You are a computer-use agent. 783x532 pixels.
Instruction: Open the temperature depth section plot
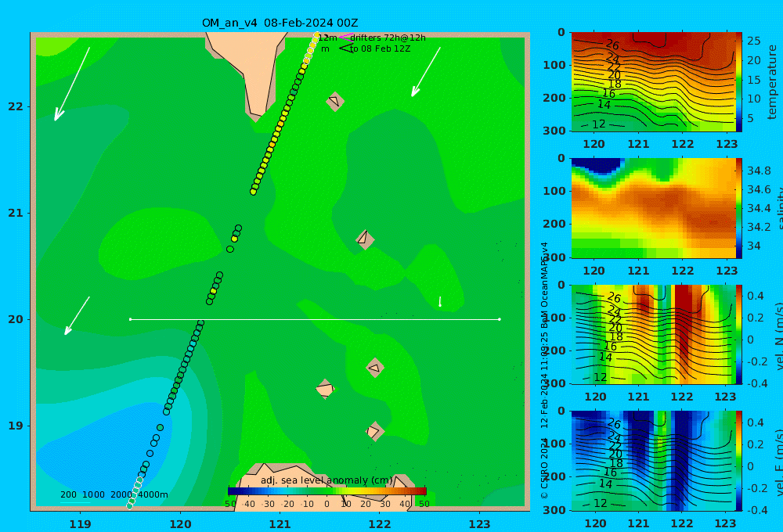pyautogui.click(x=653, y=82)
